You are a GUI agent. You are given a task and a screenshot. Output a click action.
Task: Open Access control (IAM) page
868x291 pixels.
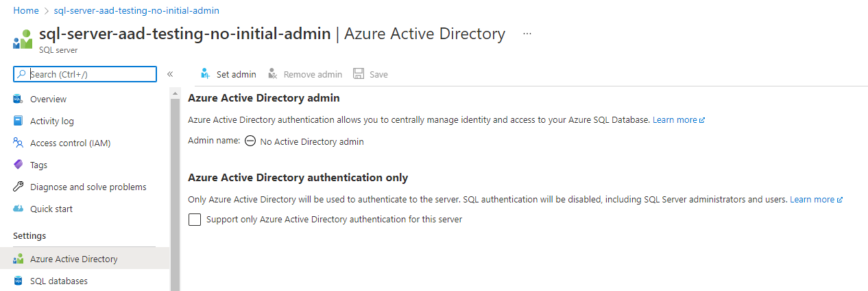[x=71, y=143]
